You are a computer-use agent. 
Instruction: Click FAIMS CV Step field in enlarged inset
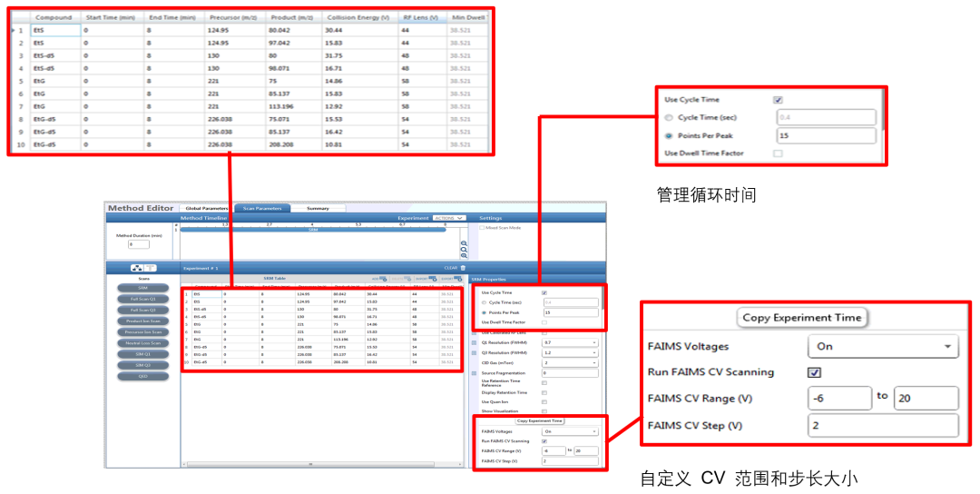tap(883, 425)
